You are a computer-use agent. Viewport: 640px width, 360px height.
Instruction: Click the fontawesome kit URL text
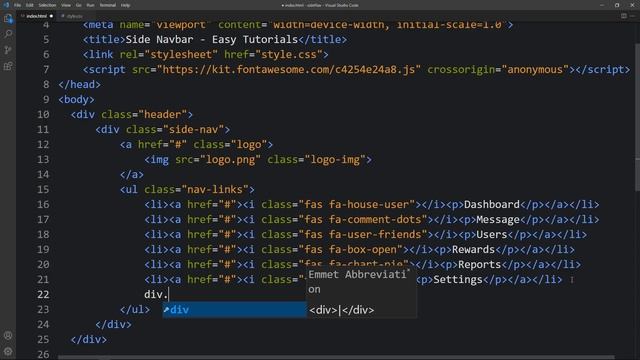point(289,70)
